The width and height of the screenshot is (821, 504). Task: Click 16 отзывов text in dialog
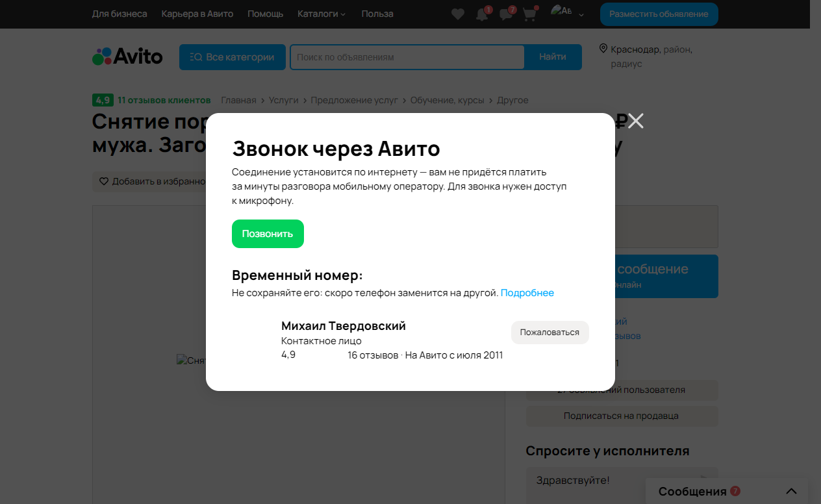click(373, 355)
